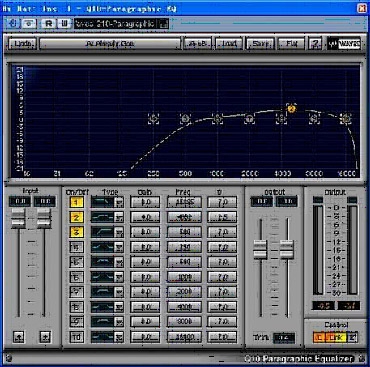This screenshot has width=370, height=367.
Task: Open band 6 type selector arrow
Action: 119,277
